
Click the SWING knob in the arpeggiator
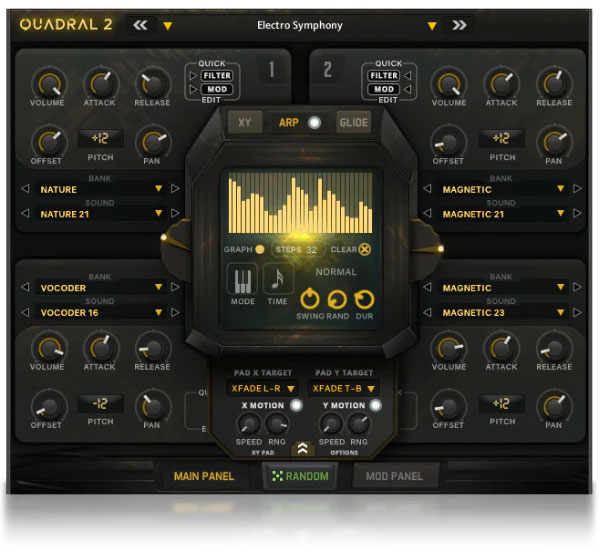[x=310, y=299]
